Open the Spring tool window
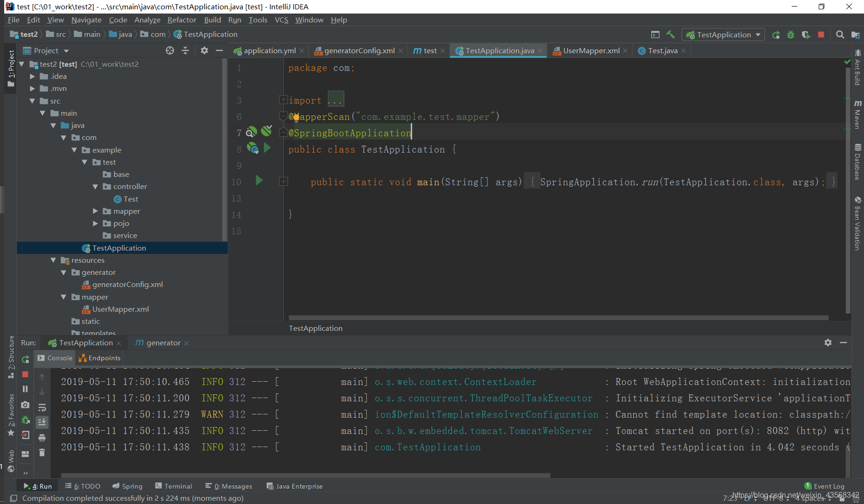This screenshot has height=504, width=864. point(127,486)
